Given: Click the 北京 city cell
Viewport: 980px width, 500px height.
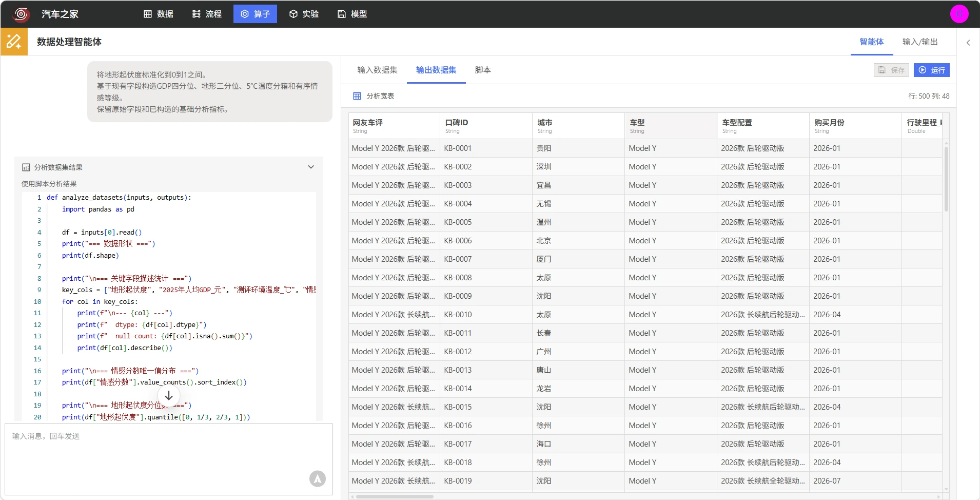Looking at the screenshot, I should 579,241.
